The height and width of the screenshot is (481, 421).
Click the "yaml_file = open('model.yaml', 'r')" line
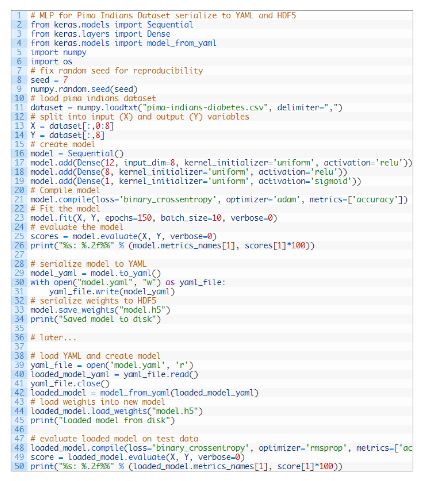[x=112, y=365]
